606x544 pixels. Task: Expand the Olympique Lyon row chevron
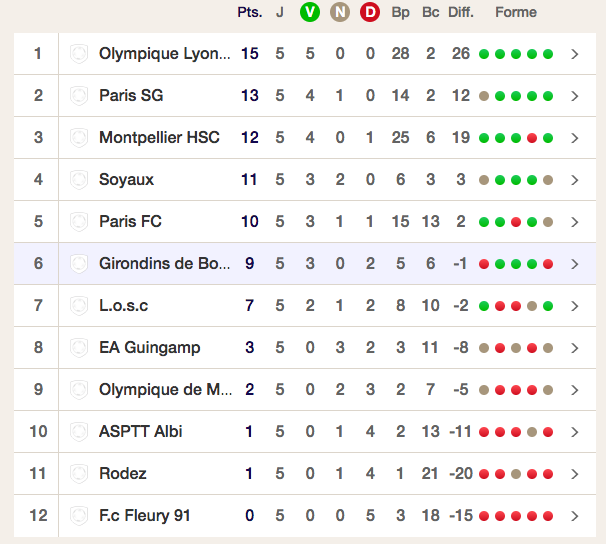(575, 54)
